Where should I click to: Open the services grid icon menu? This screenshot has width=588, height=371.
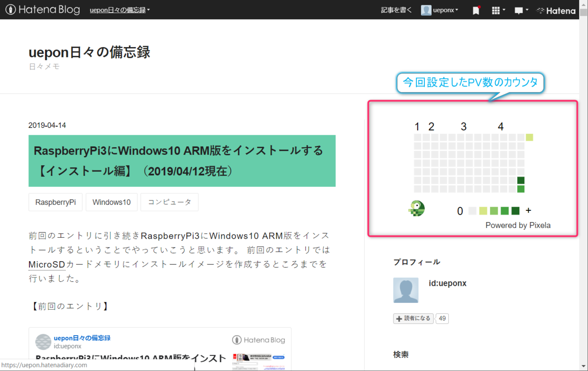498,10
